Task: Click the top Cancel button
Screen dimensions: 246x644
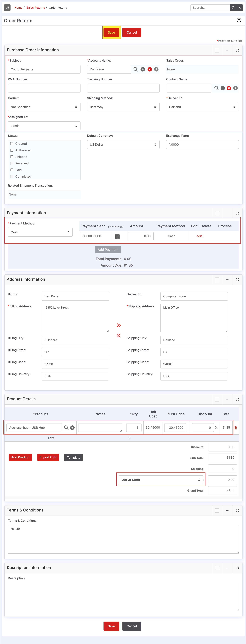Action: pos(132,32)
